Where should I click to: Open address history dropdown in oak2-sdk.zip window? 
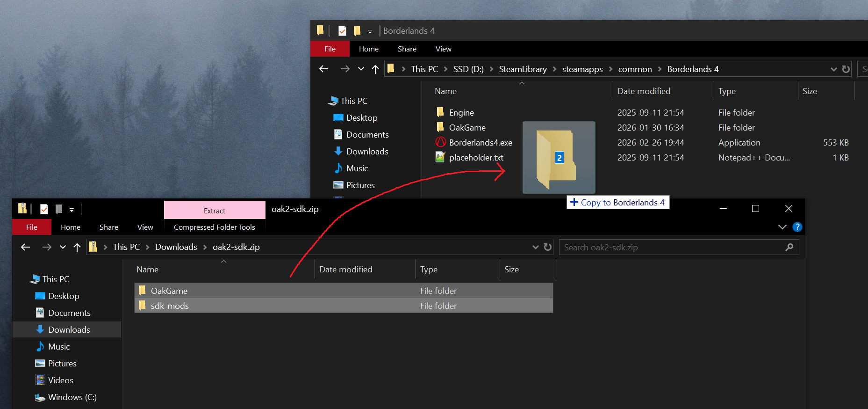coord(536,247)
